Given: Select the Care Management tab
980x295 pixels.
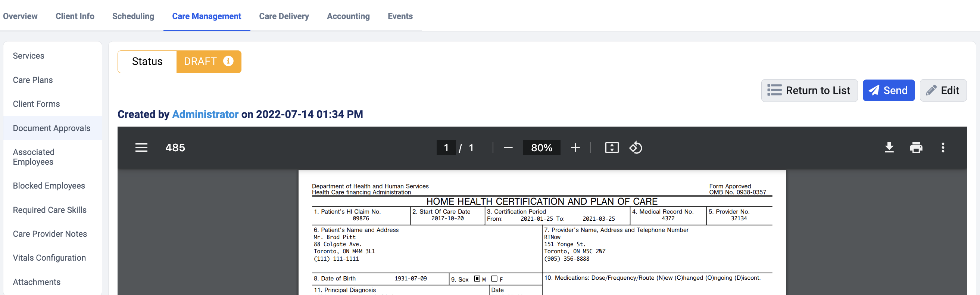Looking at the screenshot, I should (x=207, y=16).
